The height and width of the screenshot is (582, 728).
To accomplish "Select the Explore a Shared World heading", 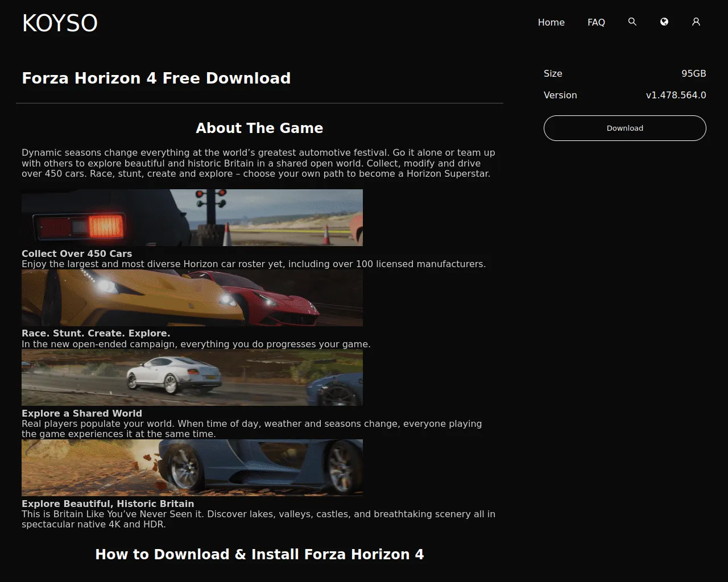I will [82, 413].
